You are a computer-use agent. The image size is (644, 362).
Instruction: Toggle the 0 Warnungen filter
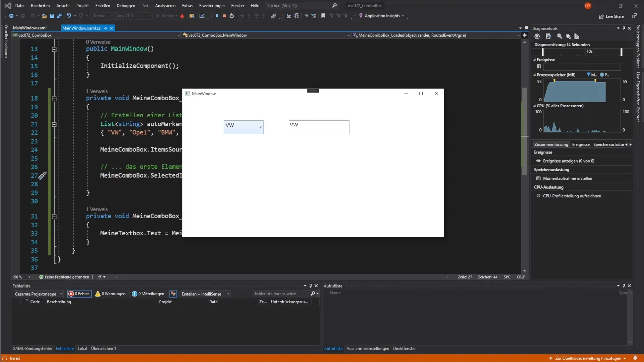pyautogui.click(x=110, y=294)
